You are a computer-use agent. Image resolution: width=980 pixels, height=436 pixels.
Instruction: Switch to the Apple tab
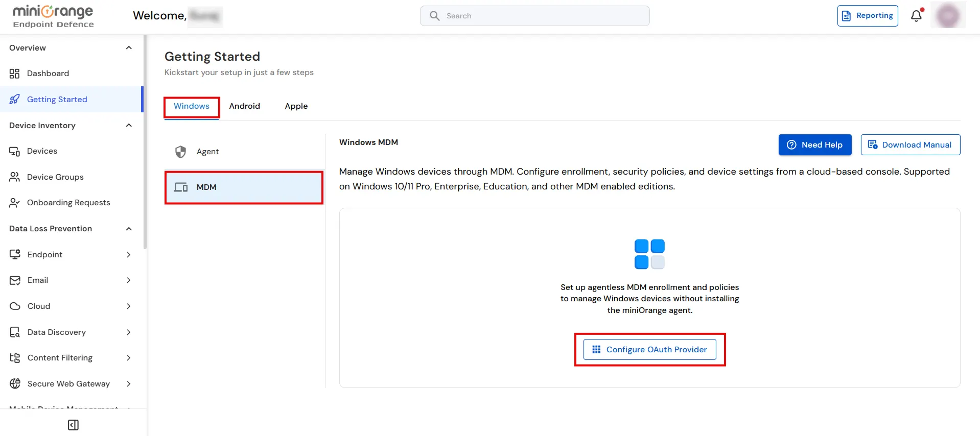(x=296, y=106)
